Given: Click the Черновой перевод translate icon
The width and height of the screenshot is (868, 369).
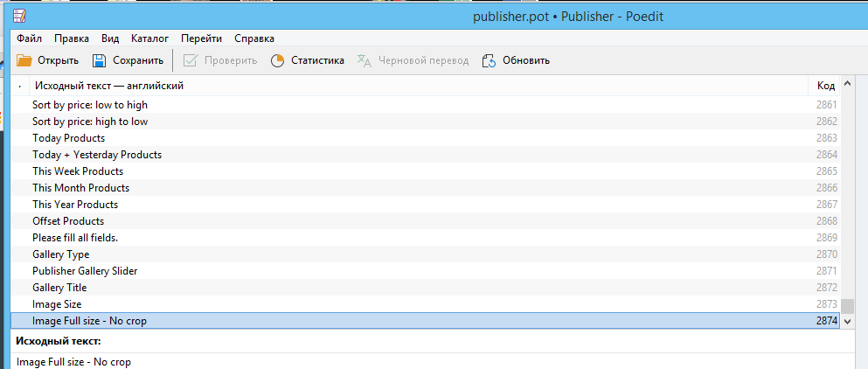Looking at the screenshot, I should [x=365, y=60].
